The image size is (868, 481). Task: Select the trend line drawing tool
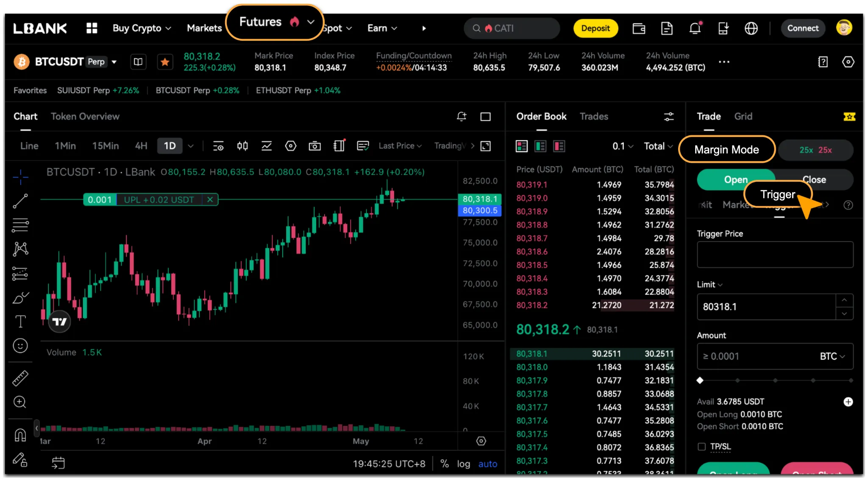point(20,201)
